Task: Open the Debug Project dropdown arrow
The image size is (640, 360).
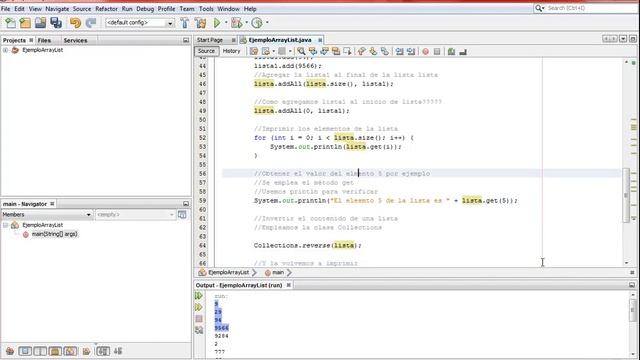Action: [x=247, y=23]
